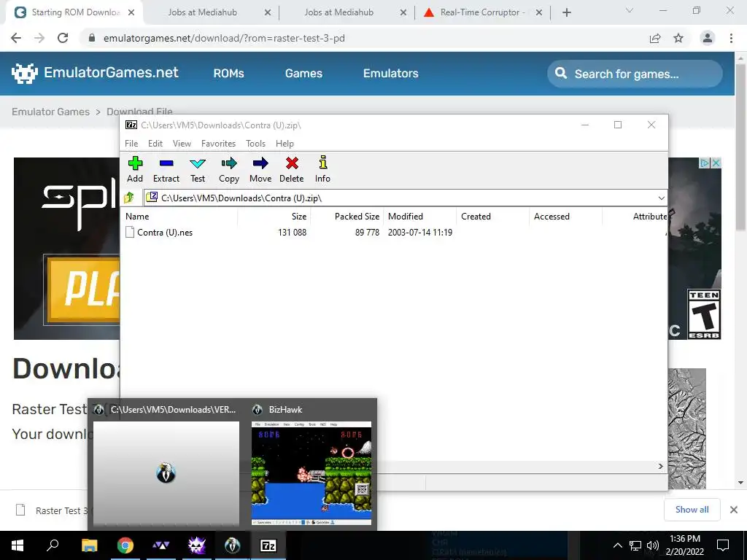Viewport: 747px width, 560px height.
Task: Open the File menu in 7-Zip
Action: [131, 144]
